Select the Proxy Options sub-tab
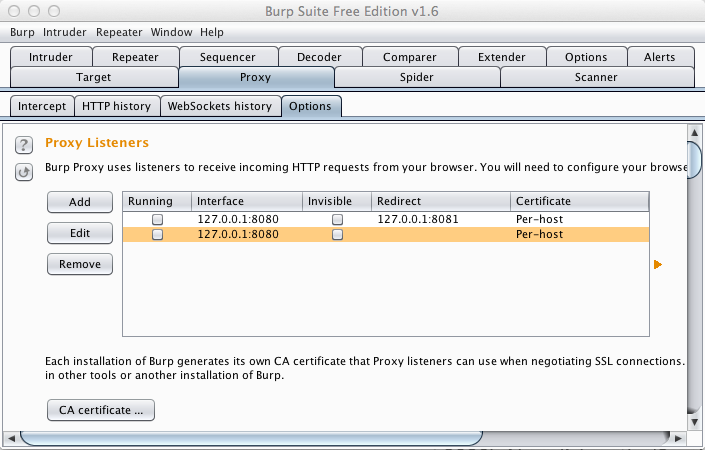 tap(310, 106)
